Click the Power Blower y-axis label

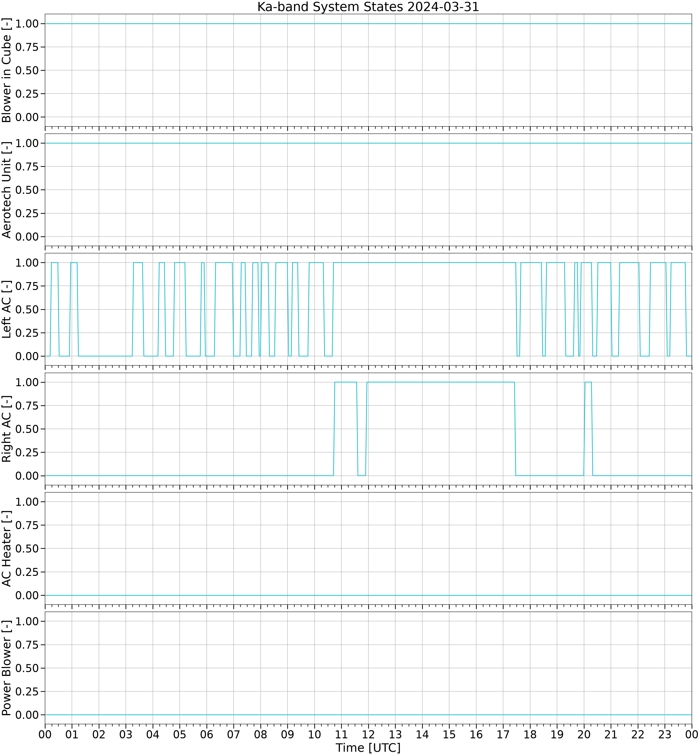[x=7, y=668]
